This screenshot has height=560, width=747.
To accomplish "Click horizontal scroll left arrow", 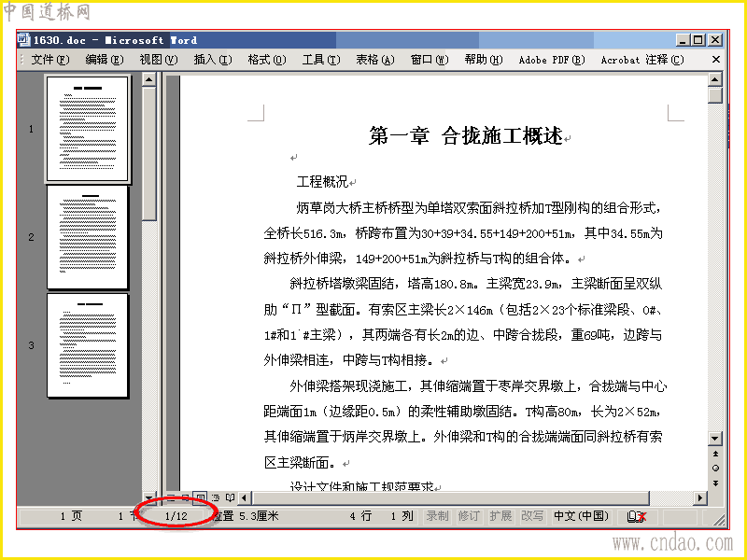I will point(245,498).
